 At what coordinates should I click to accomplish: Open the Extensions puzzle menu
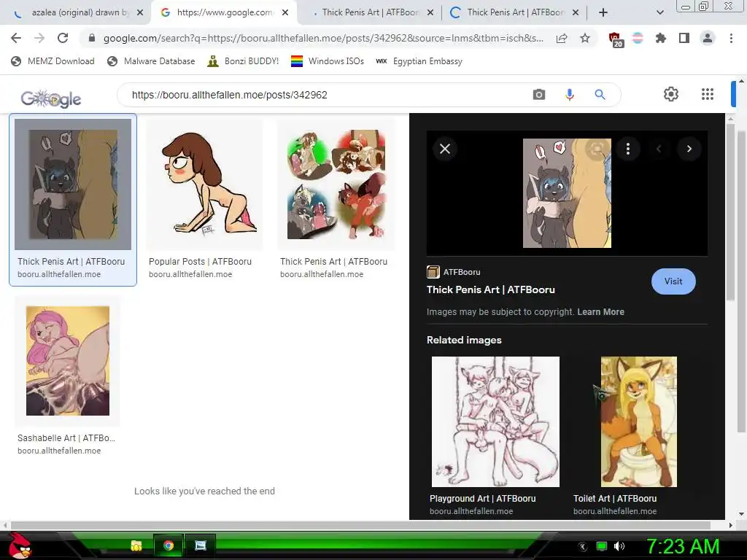point(661,38)
